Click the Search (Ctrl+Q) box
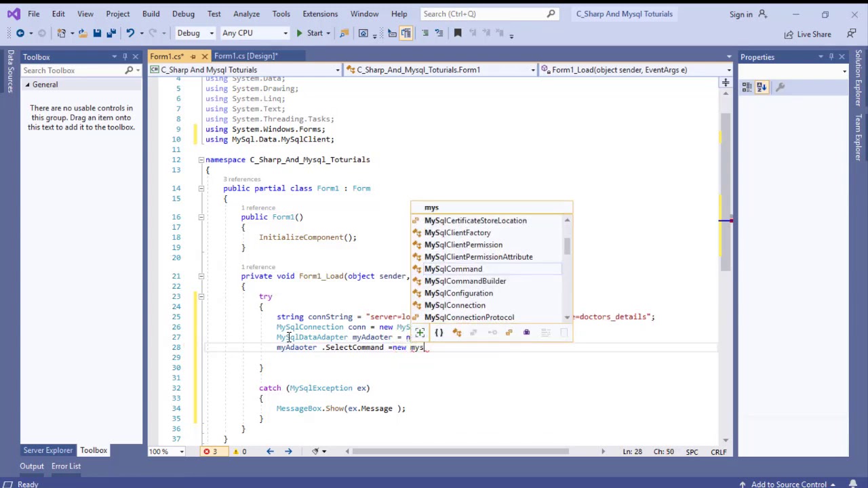 [x=488, y=14]
